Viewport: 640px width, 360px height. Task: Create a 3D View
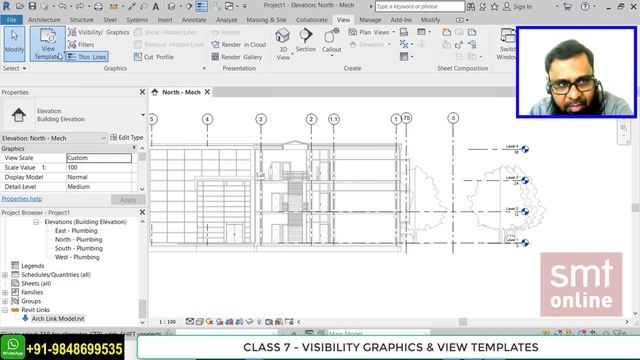pyautogui.click(x=282, y=44)
